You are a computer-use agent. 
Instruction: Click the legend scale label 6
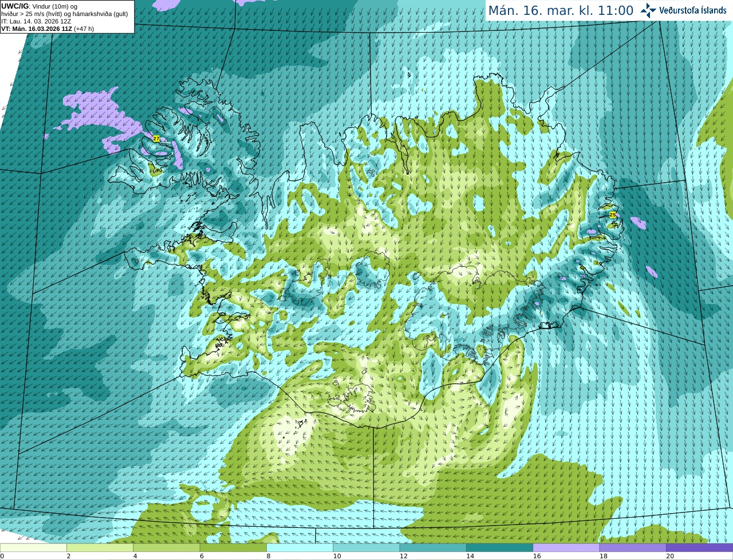(202, 556)
